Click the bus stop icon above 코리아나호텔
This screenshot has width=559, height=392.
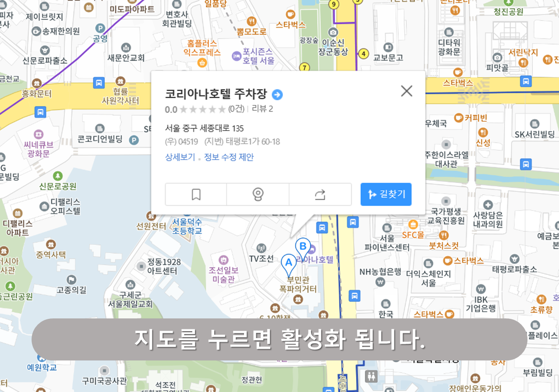coord(323,228)
